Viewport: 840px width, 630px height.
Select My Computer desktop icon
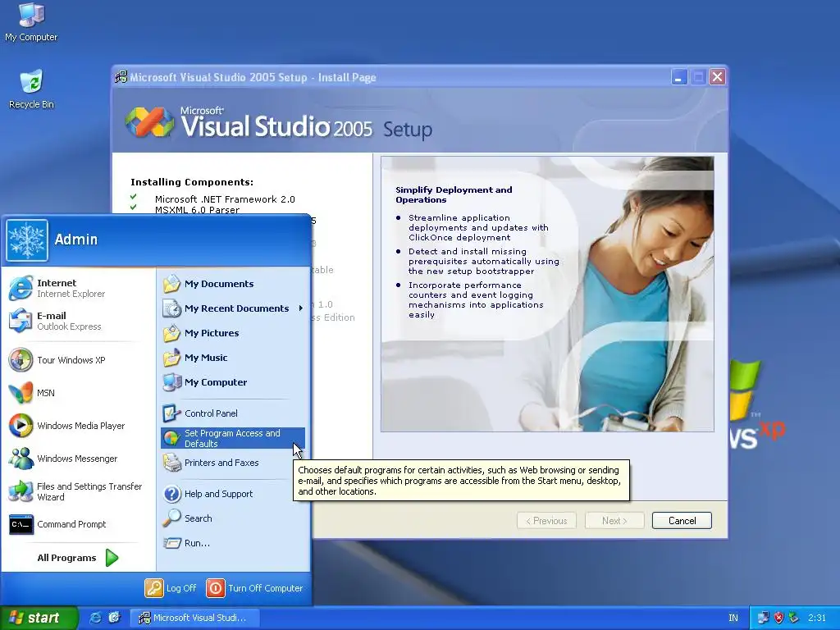pos(31,22)
